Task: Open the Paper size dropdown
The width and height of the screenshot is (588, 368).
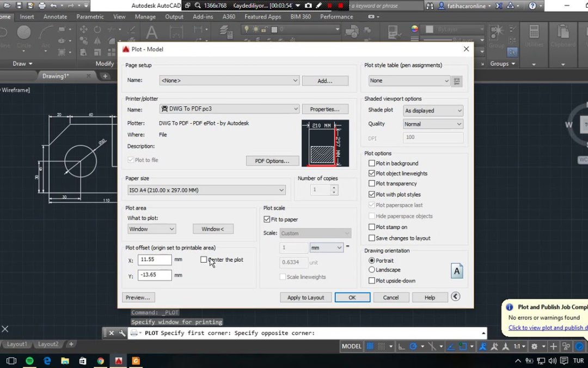Action: click(206, 190)
